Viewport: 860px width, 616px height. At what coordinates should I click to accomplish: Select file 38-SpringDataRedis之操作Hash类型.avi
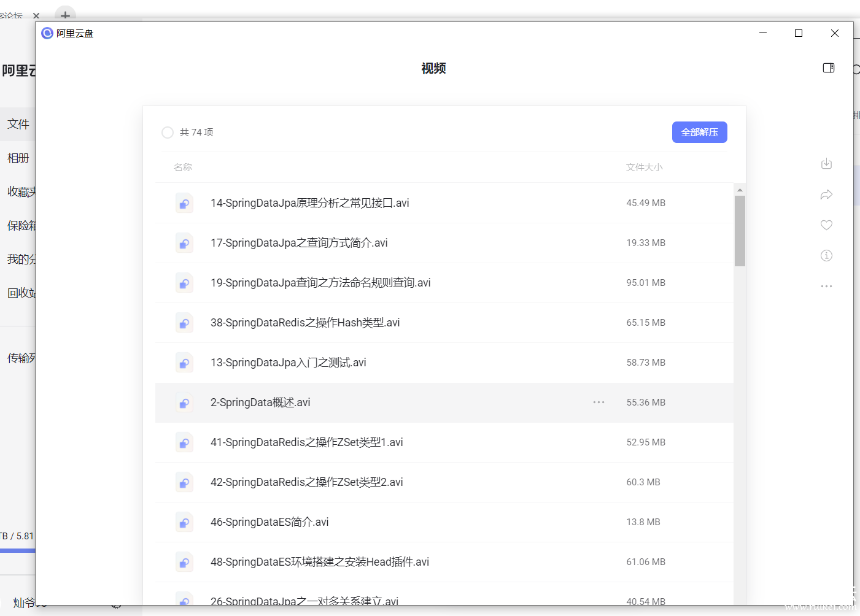(x=305, y=323)
